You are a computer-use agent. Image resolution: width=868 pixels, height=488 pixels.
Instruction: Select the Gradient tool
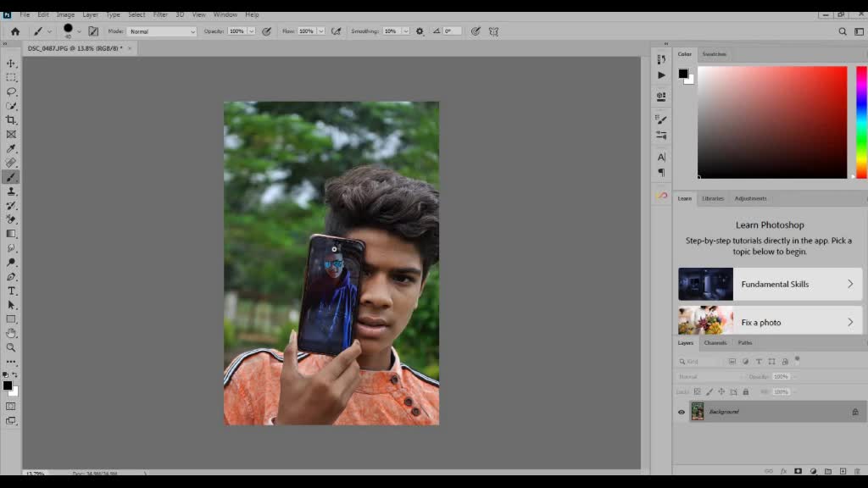11,234
